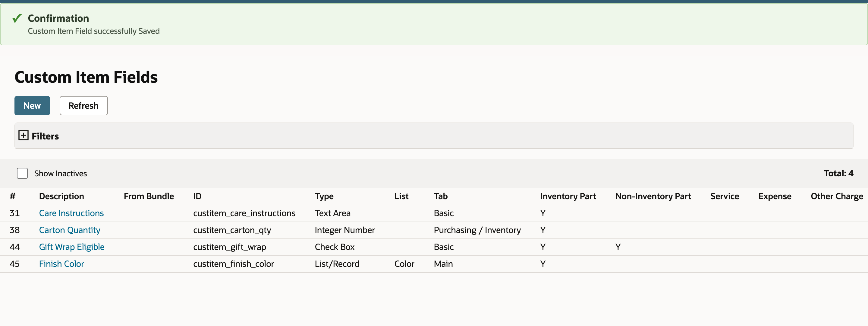Viewport: 868px width, 326px height.
Task: Expand the Filters section plus icon
Action: [23, 136]
